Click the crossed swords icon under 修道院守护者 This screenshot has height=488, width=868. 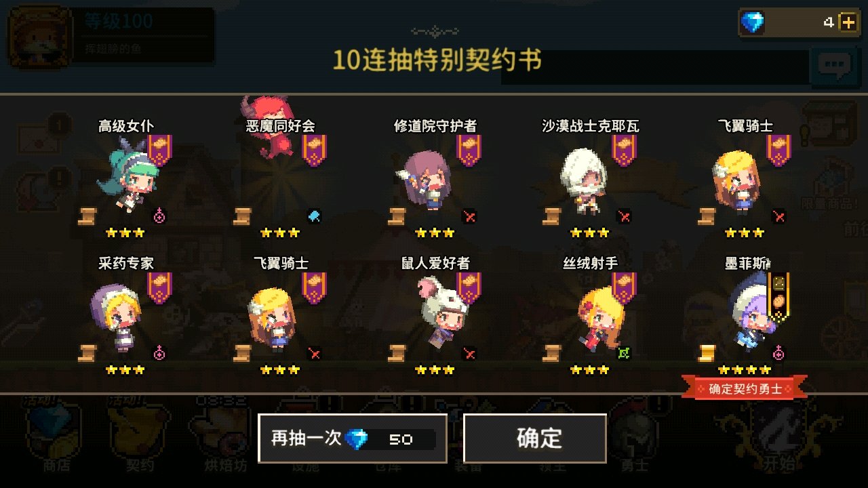pos(469,217)
